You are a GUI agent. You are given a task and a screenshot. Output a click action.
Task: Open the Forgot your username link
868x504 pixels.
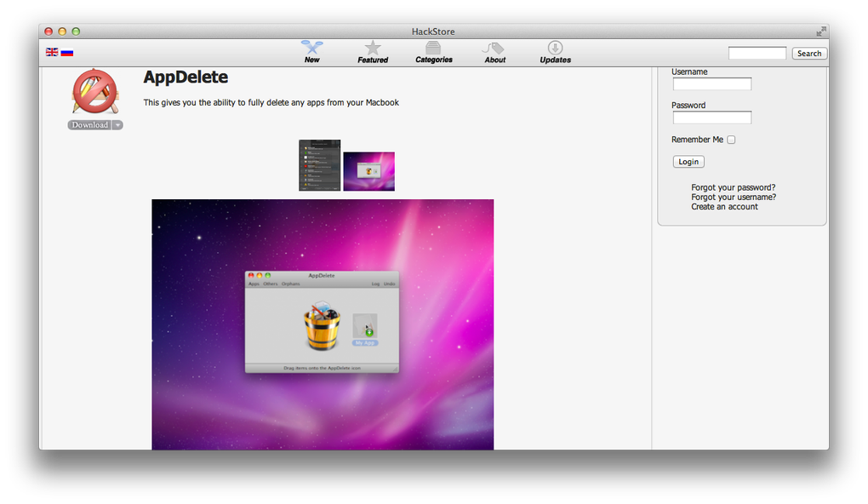click(x=734, y=197)
